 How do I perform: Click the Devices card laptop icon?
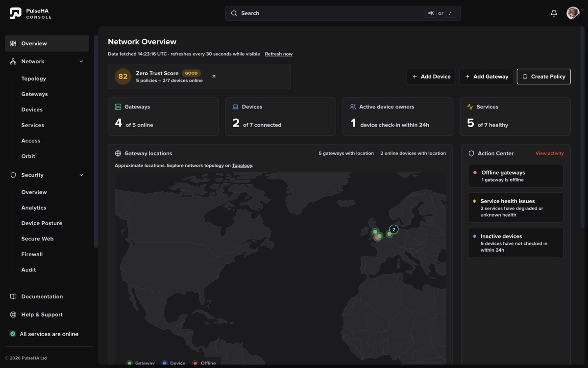click(235, 106)
